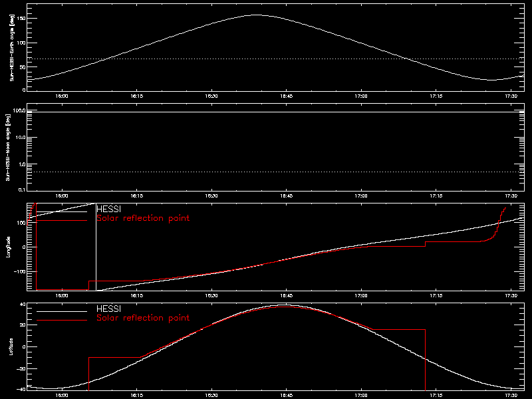Click the 16:45 time label under Earth angle plot

(287, 96)
